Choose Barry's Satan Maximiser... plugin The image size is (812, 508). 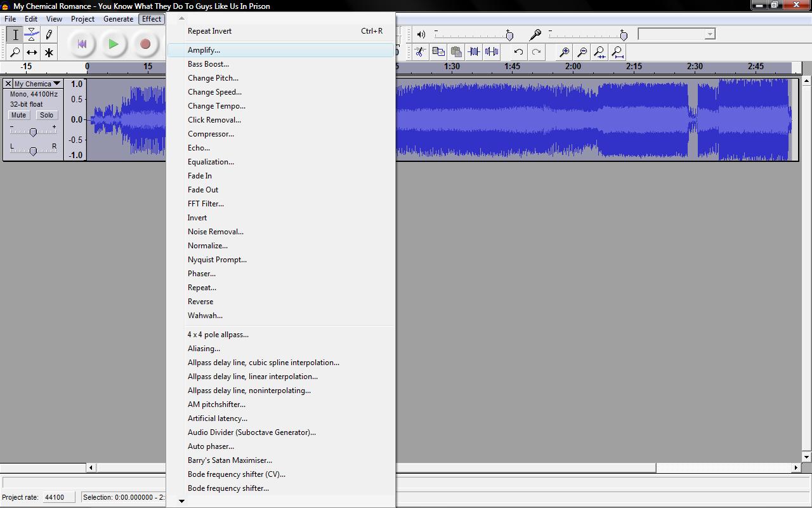click(281, 460)
